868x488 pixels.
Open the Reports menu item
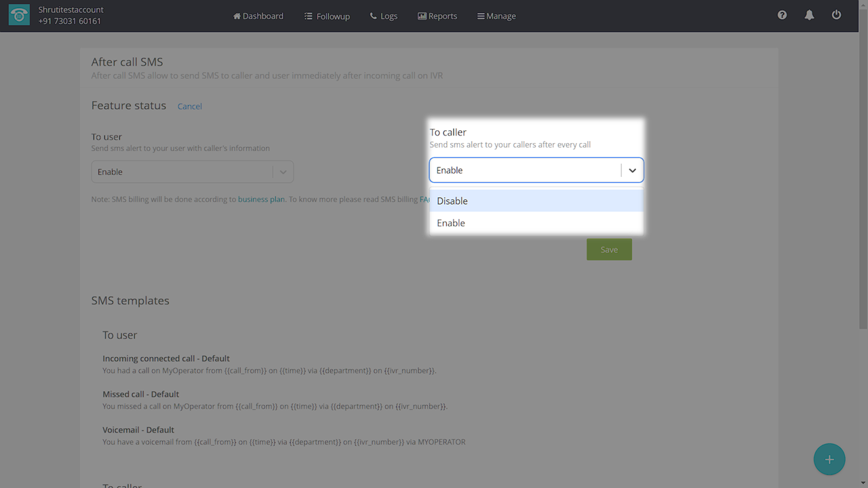(437, 16)
